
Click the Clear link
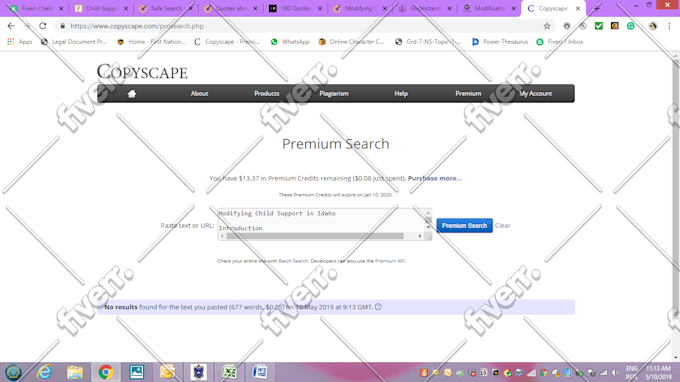pyautogui.click(x=503, y=225)
